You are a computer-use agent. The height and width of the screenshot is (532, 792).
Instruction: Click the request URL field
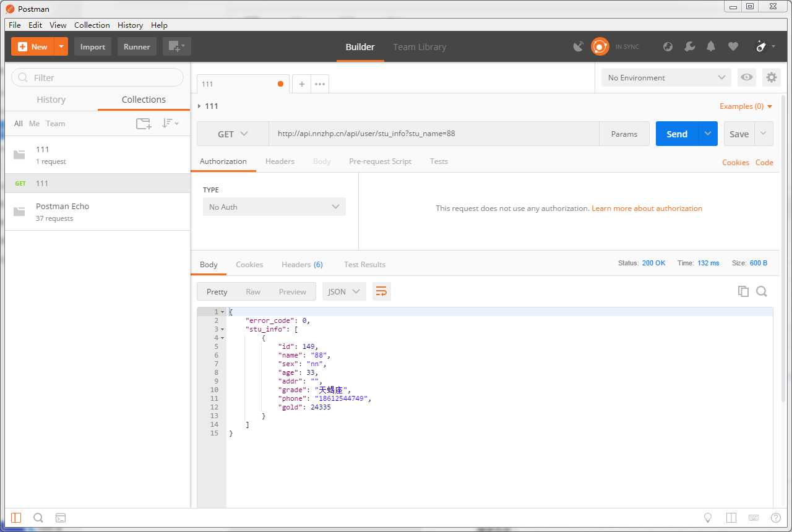(434, 134)
